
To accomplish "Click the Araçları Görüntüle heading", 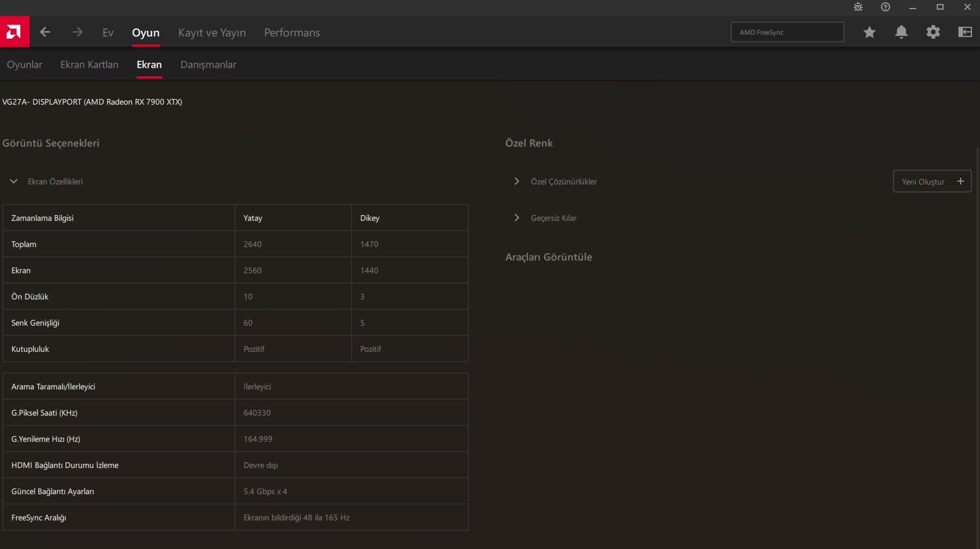I will coord(549,257).
